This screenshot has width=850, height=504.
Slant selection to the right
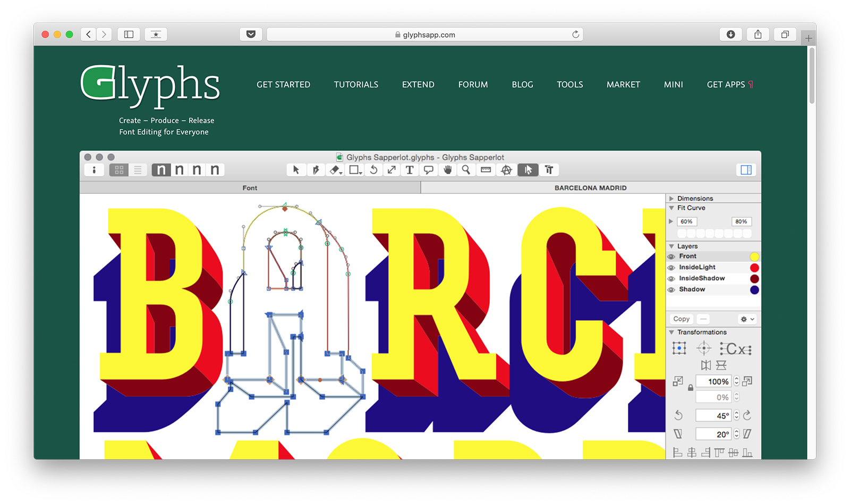[x=747, y=434]
